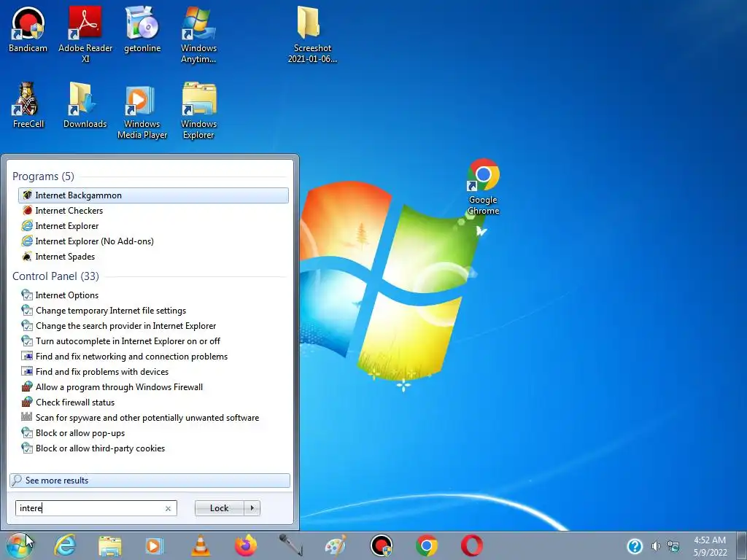Screen dimensions: 747x560
Task: Click the Control Panel (33) group header
Action: 55,276
